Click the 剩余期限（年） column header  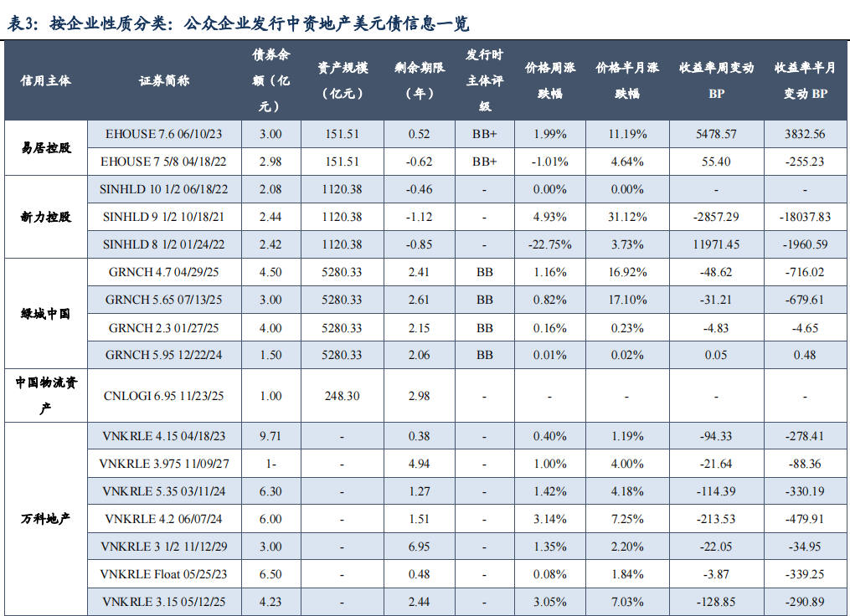(419, 80)
